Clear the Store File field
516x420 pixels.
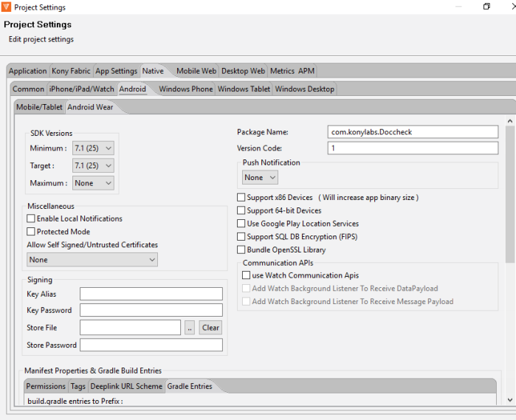(210, 328)
